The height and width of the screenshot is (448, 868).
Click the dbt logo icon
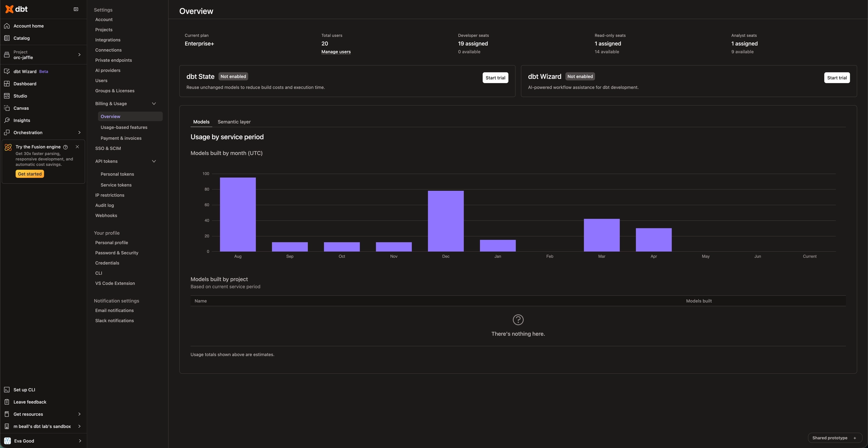point(9,9)
